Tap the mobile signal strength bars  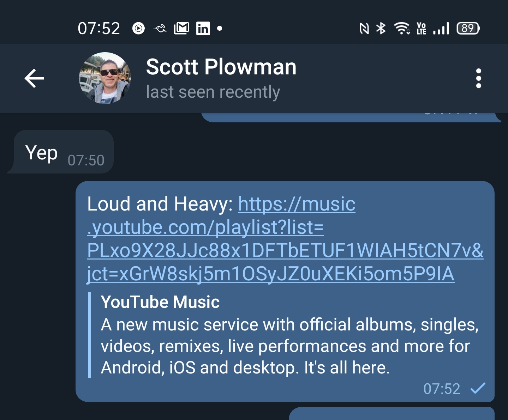(441, 28)
